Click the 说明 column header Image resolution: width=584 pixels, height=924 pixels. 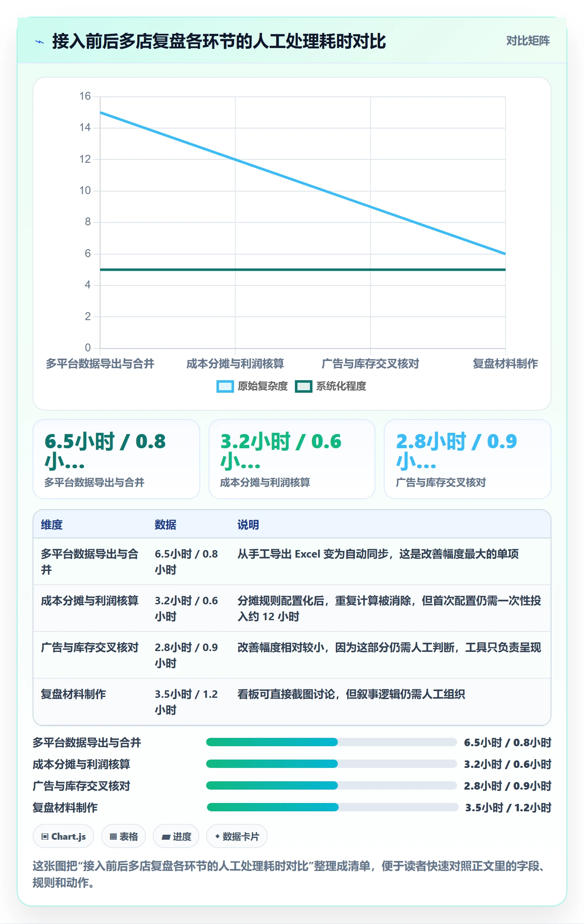[x=248, y=525]
